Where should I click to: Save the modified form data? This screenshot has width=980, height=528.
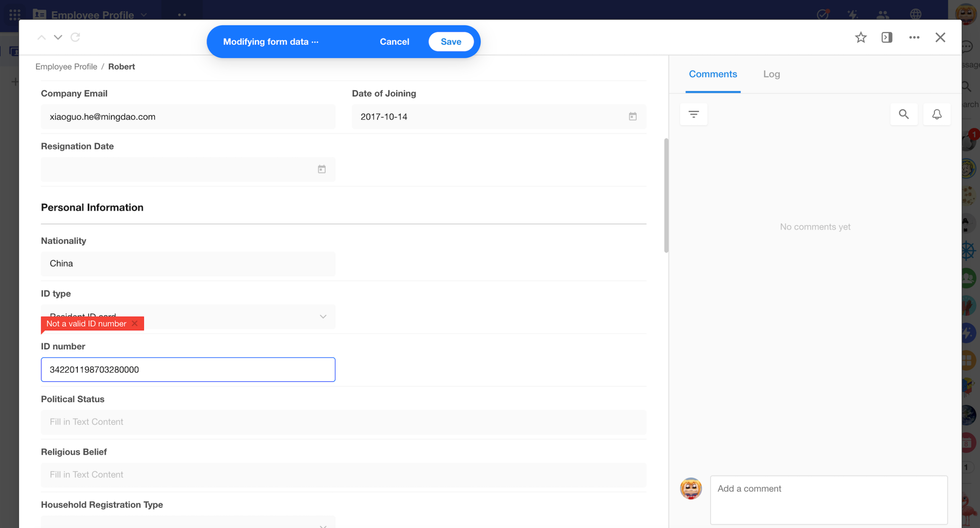pyautogui.click(x=451, y=42)
